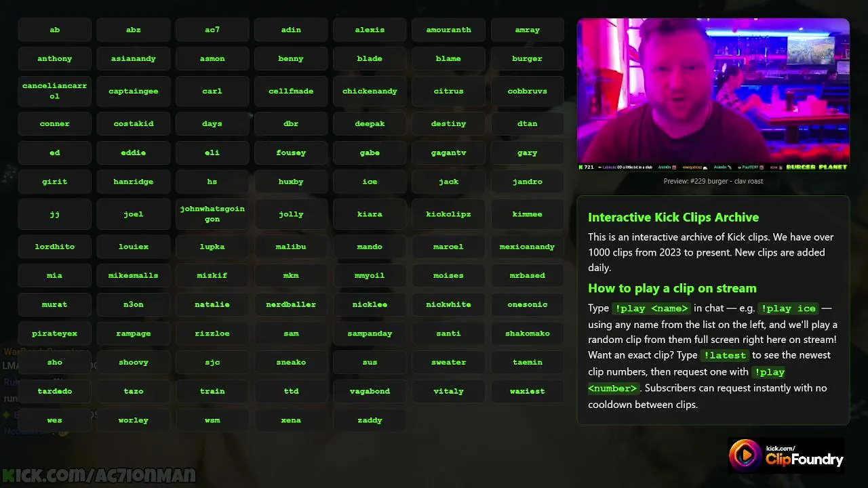Choose the "ac7" streamer button
Screen dimensions: 868x488
click(x=212, y=30)
